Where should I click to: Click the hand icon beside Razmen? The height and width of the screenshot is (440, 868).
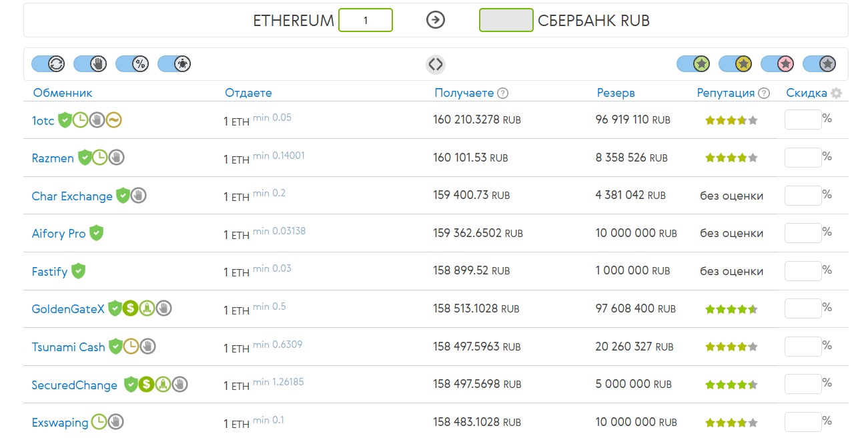click(x=117, y=158)
